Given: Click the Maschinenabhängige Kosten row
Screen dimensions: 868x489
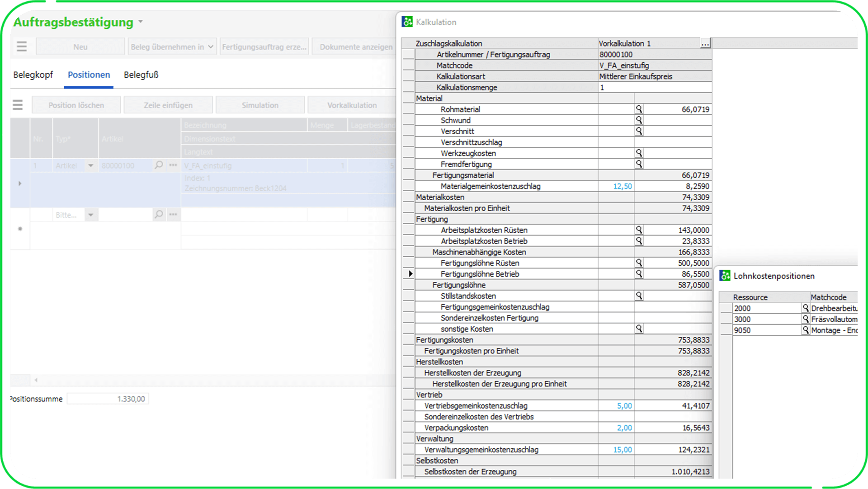Looking at the screenshot, I should point(563,252).
